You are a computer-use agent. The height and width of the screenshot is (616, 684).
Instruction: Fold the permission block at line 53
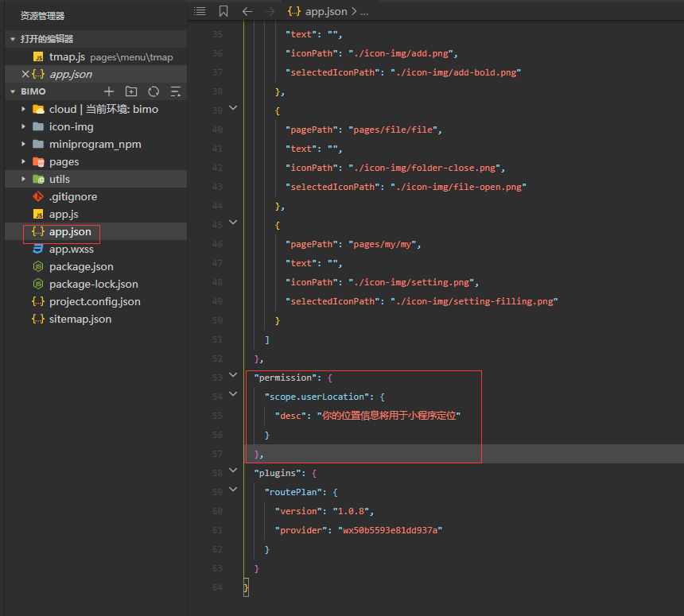pyautogui.click(x=233, y=375)
